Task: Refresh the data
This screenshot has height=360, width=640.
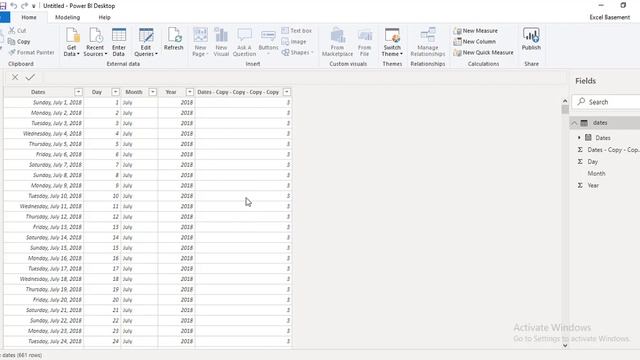Action: 173,39
